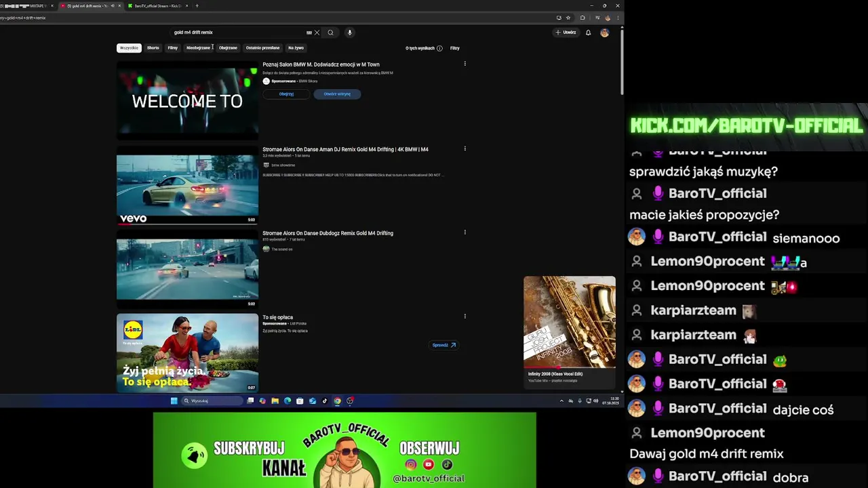Image resolution: width=868 pixels, height=488 pixels.
Task: Select 'Na żywo' filter chip
Action: tap(296, 48)
